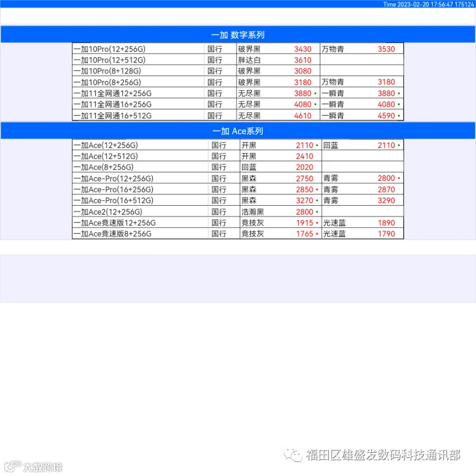Click 一瞬青 in the 一加11 12+256G row

click(x=333, y=93)
